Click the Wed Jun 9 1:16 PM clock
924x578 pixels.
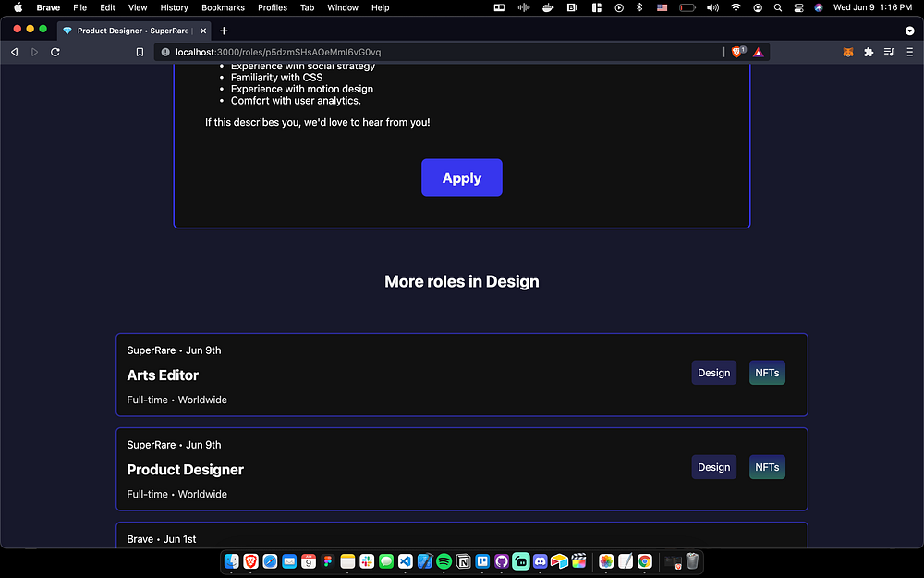click(873, 7)
